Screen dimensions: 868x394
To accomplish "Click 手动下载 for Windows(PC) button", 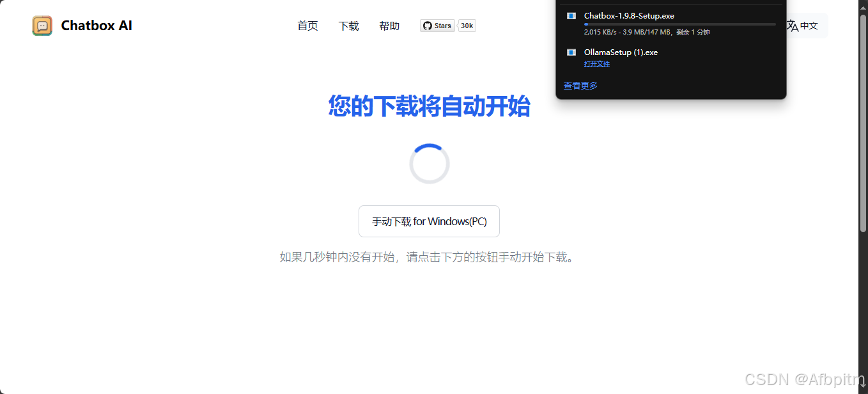I will pyautogui.click(x=429, y=221).
